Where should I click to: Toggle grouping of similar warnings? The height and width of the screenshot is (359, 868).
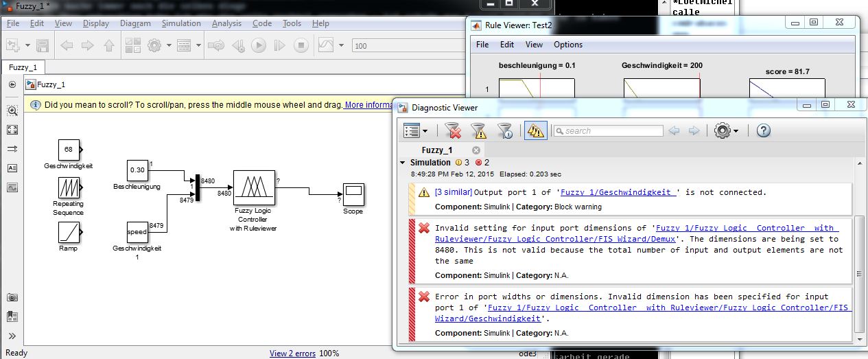tap(535, 130)
